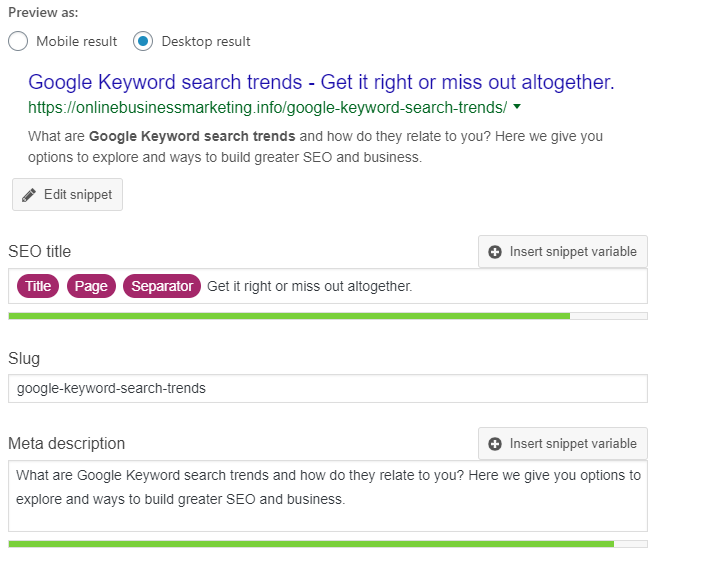Click the 'Meta description' label
Viewport: 719px width, 569px height.
(x=66, y=444)
